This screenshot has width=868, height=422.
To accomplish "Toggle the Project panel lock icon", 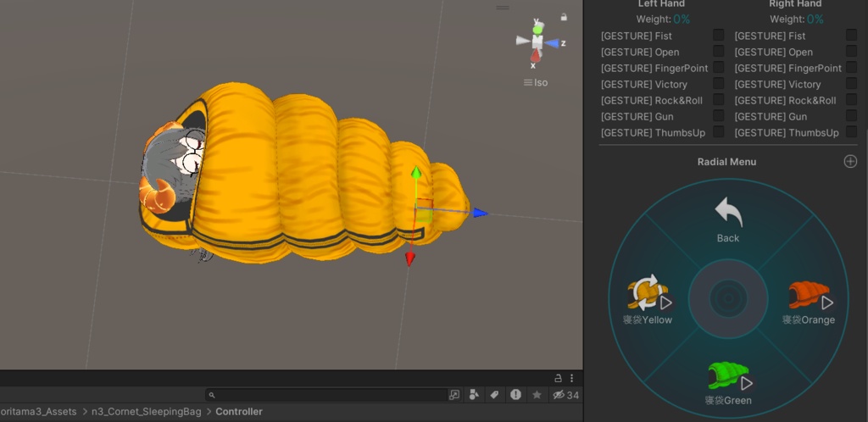I will click(558, 378).
